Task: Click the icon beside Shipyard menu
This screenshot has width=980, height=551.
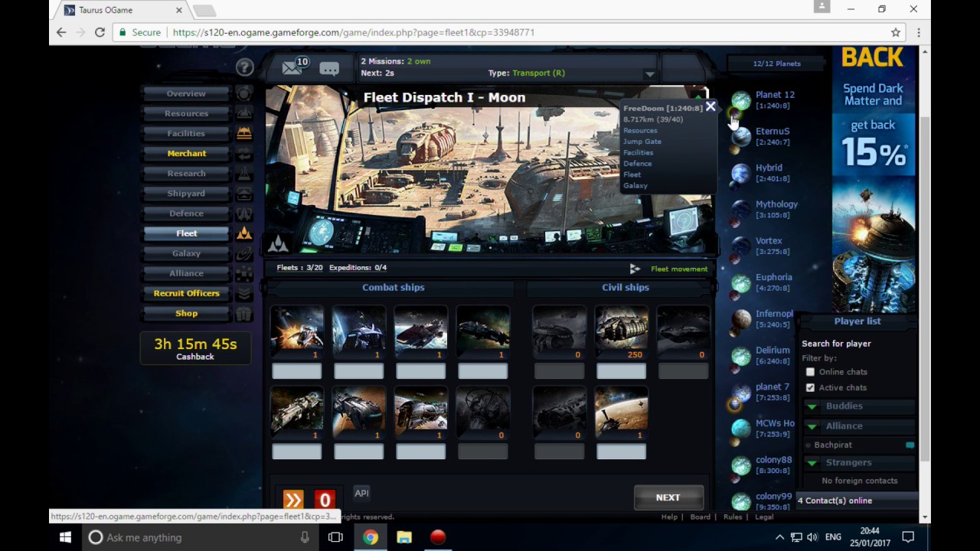Action: point(243,194)
